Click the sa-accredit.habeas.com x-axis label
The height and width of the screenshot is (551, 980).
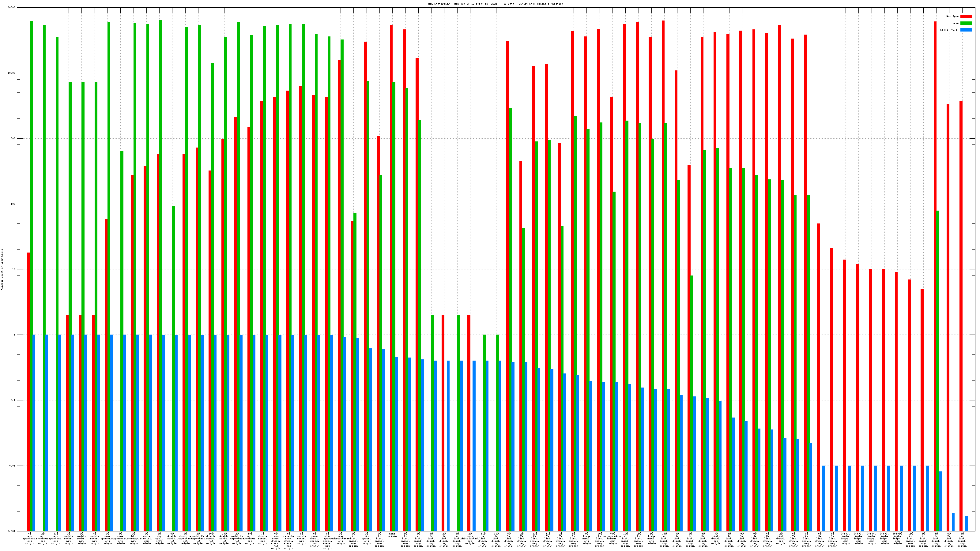click(612, 538)
